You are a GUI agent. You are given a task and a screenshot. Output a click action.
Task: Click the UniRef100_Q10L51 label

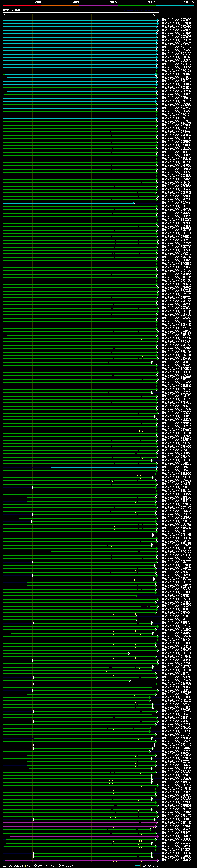coord(177,484)
